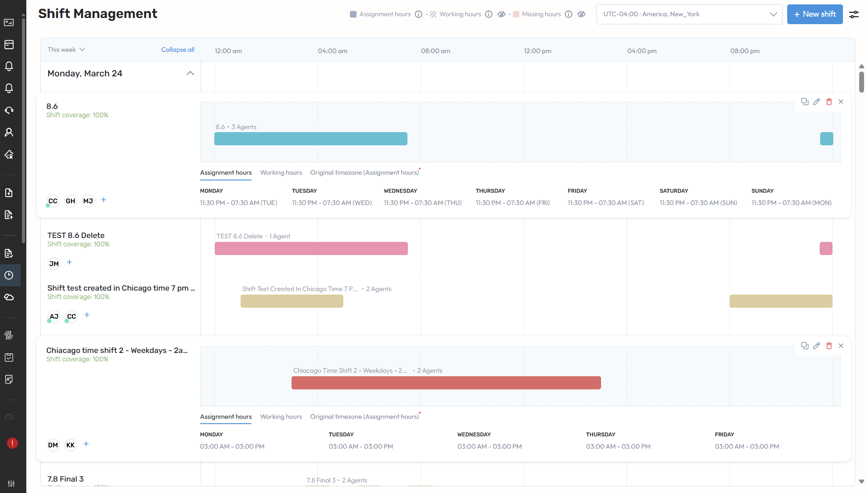Open the This week range dropdown

pyautogui.click(x=66, y=50)
